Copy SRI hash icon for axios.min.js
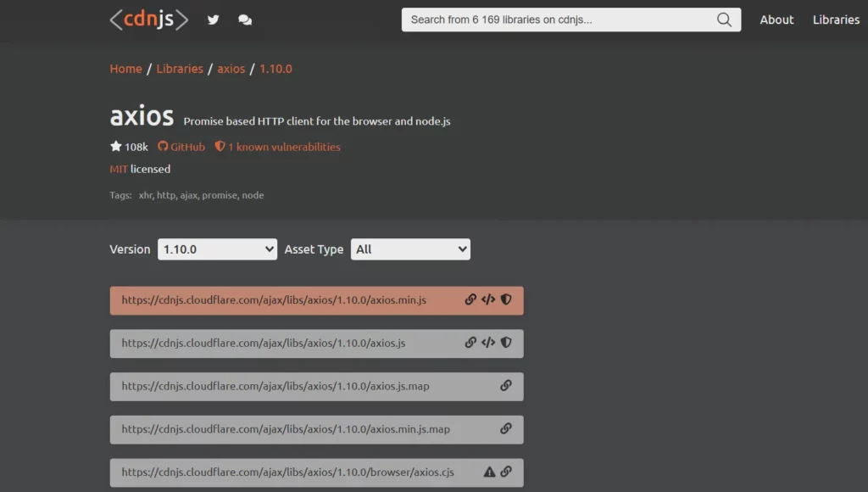Viewport: 868px width, 492px height. (506, 299)
